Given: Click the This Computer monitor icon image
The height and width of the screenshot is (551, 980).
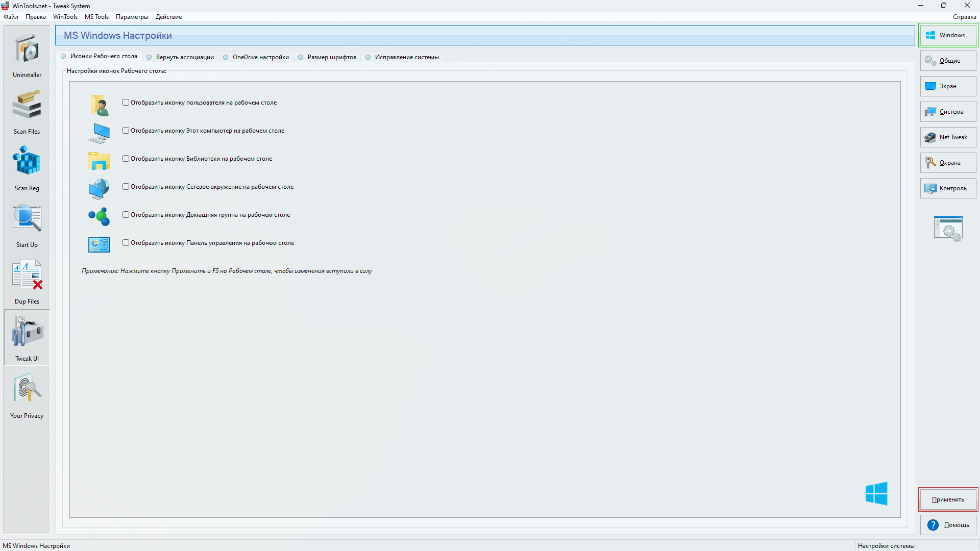Looking at the screenshot, I should pos(99,133).
